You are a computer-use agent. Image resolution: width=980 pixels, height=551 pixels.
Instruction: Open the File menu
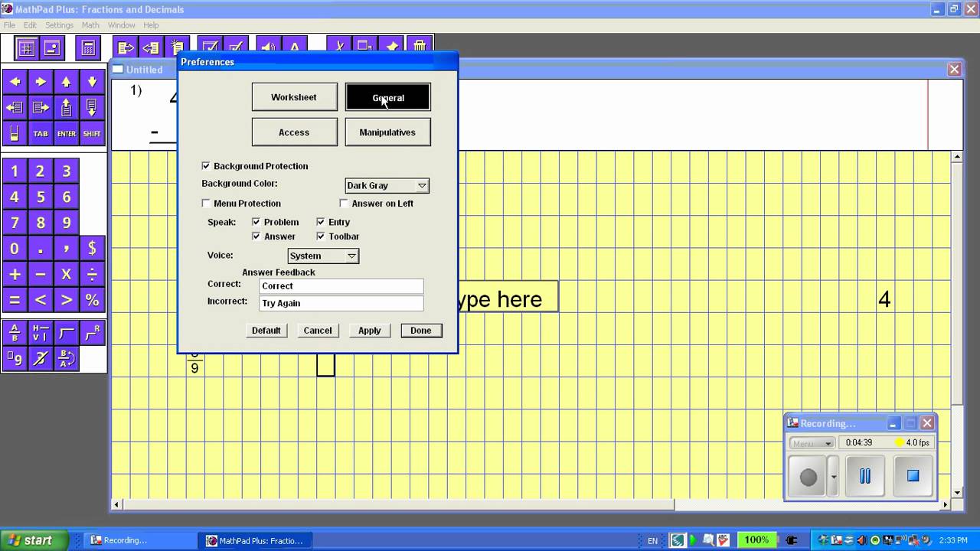coord(9,25)
